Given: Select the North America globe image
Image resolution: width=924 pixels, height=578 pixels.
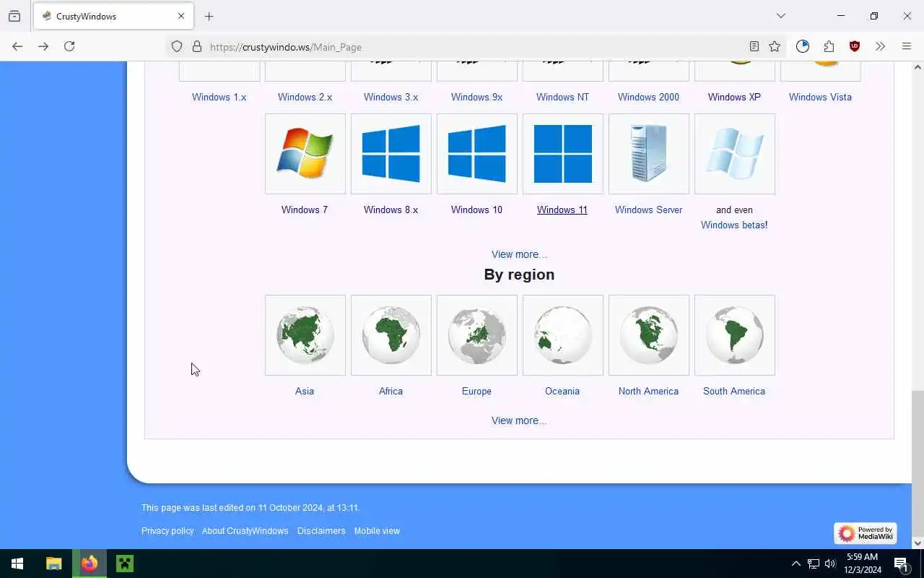Looking at the screenshot, I should click(x=648, y=335).
